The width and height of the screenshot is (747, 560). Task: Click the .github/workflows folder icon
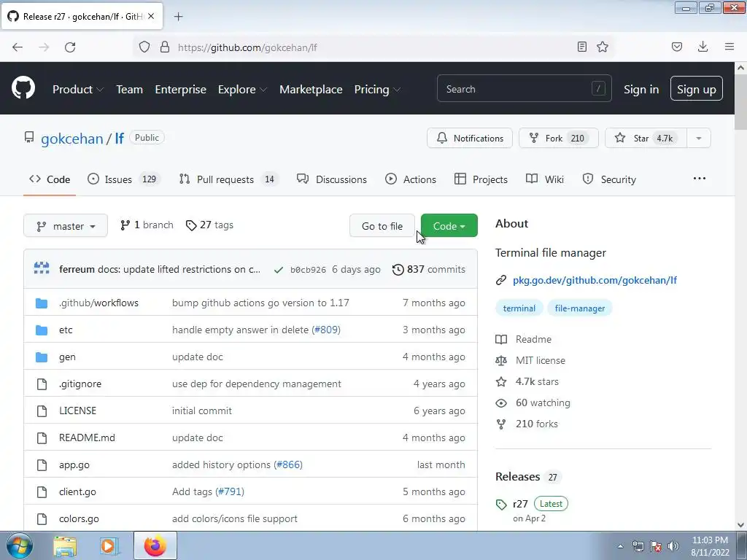(x=42, y=303)
